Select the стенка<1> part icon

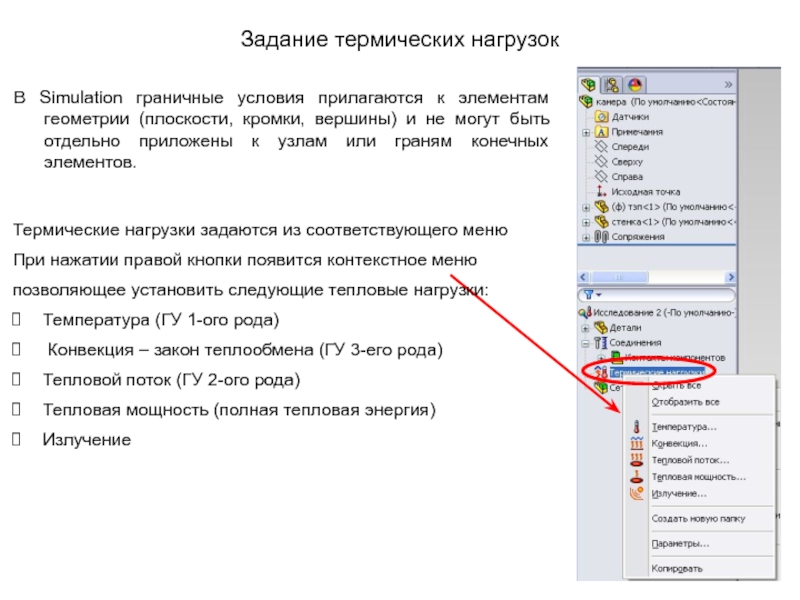[602, 221]
